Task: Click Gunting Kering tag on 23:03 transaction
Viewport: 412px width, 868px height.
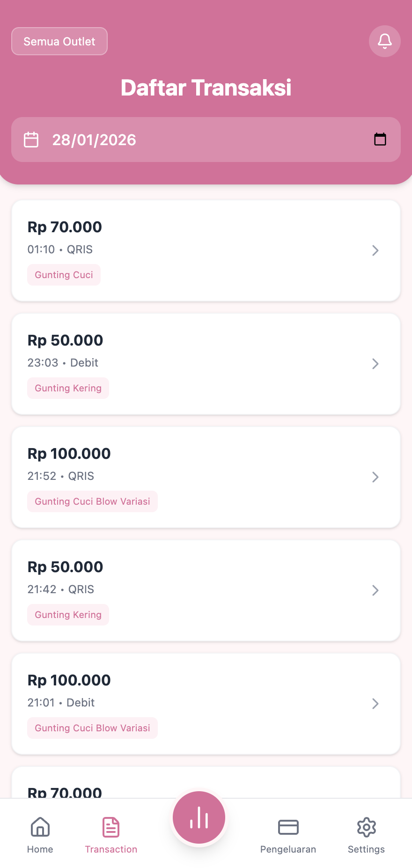Action: 68,388
